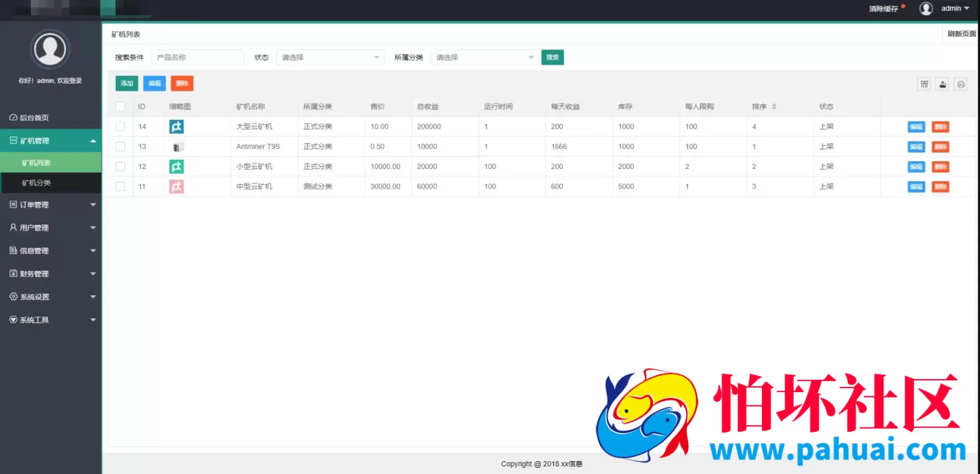This screenshot has width=980, height=474.
Task: Expand the 订单管理 menu arrow
Action: (x=93, y=205)
